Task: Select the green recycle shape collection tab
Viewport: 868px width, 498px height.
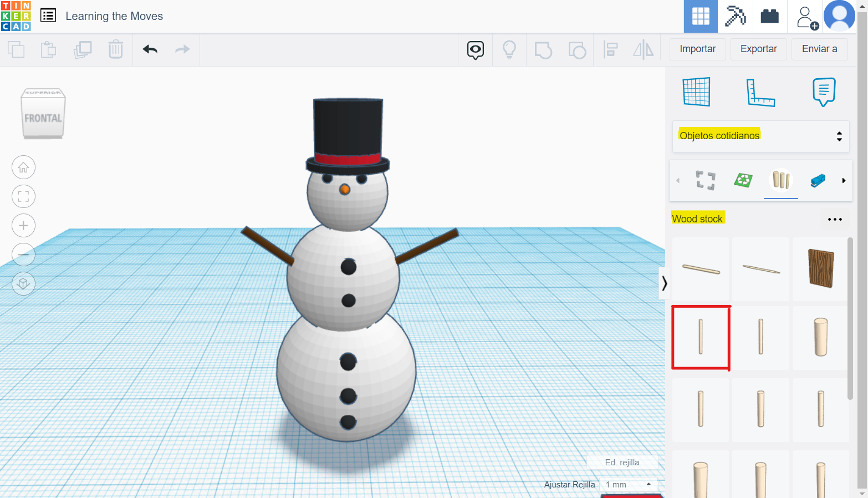Action: (x=743, y=180)
